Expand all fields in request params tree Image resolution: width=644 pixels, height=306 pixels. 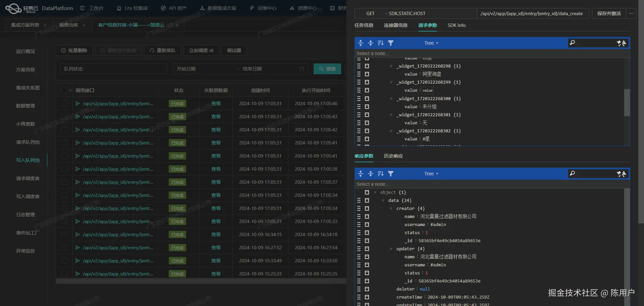(x=361, y=43)
